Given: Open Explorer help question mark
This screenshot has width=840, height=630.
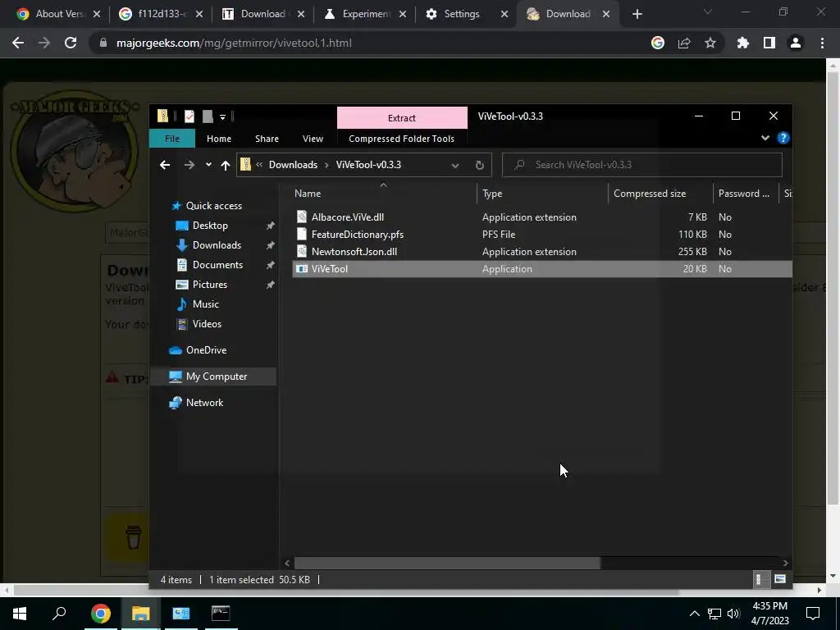Looking at the screenshot, I should tap(783, 138).
